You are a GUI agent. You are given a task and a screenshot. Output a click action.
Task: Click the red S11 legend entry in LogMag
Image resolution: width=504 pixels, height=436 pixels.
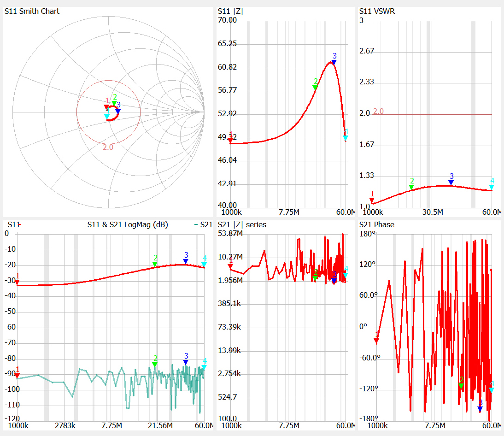click(14, 225)
